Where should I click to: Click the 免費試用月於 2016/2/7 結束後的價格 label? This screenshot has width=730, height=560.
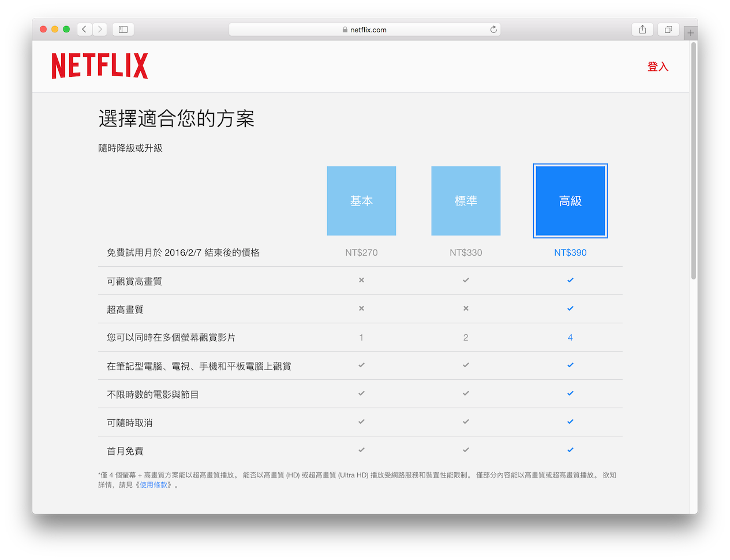183,252
